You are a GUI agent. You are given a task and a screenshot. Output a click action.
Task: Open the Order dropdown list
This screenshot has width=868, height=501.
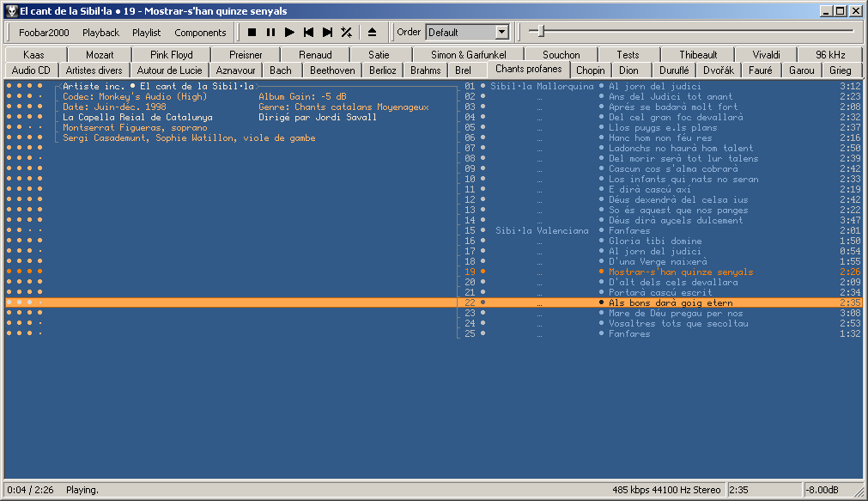tap(502, 33)
